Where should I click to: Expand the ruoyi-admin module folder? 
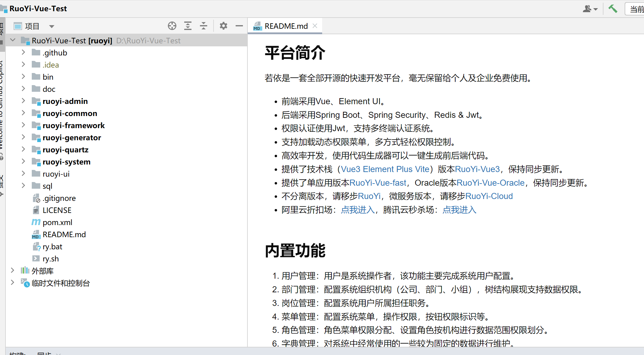23,101
